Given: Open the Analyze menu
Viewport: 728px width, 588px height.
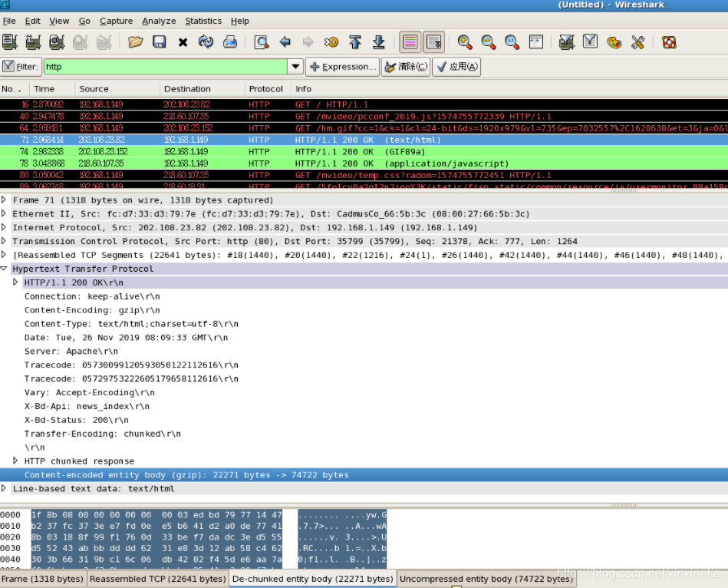Looking at the screenshot, I should coord(159,21).
